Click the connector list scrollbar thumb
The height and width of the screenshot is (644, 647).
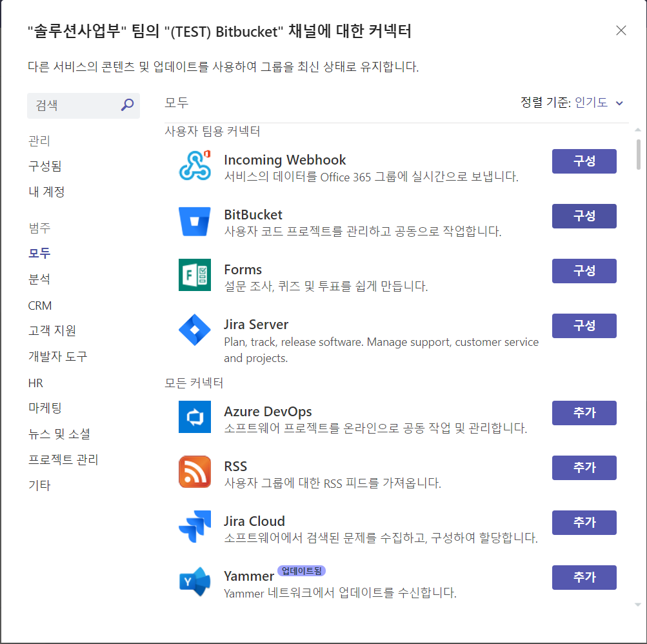tap(638, 154)
